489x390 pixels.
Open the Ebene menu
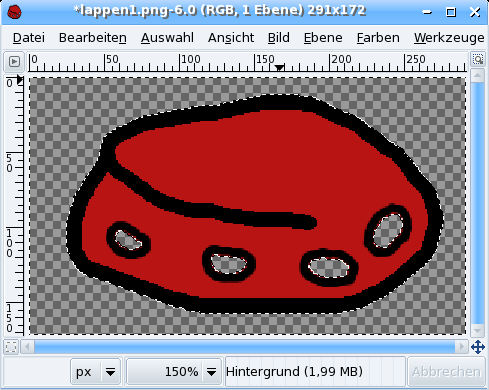(323, 38)
